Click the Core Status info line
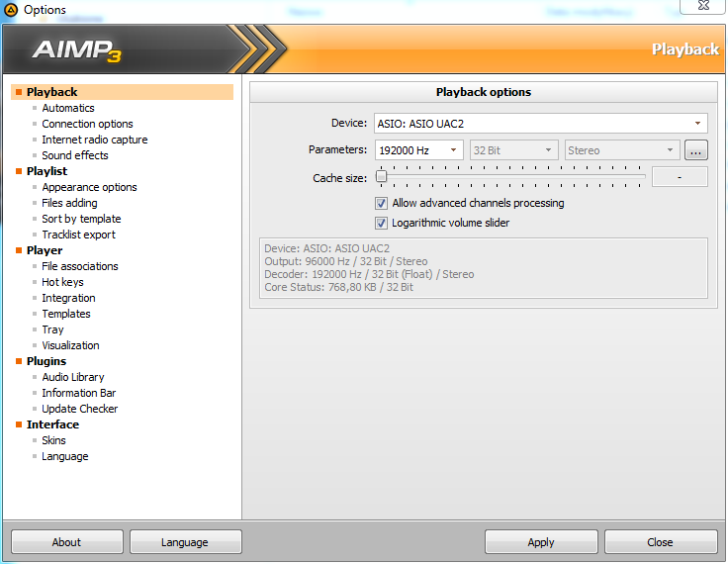728x564 pixels. pyautogui.click(x=338, y=287)
